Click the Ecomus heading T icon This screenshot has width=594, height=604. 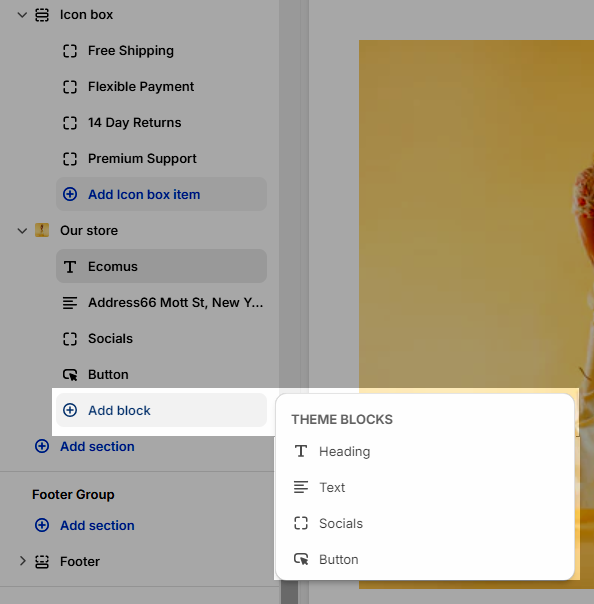tap(70, 267)
